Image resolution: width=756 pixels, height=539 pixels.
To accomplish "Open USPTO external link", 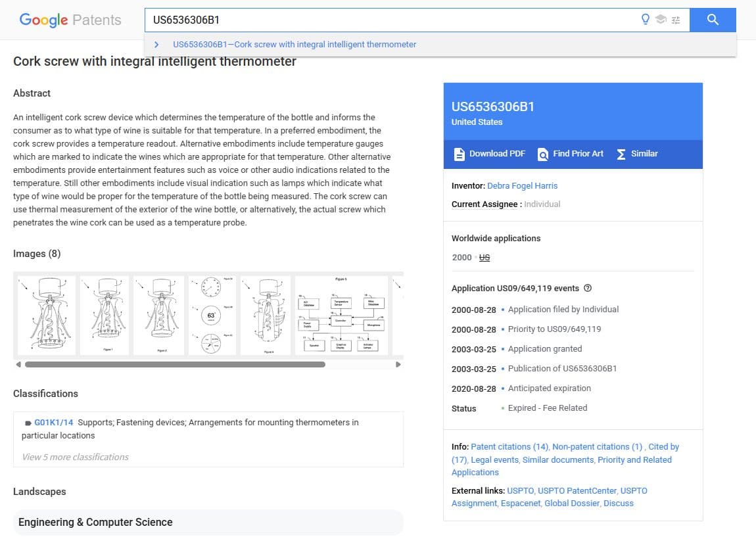I will (x=520, y=490).
